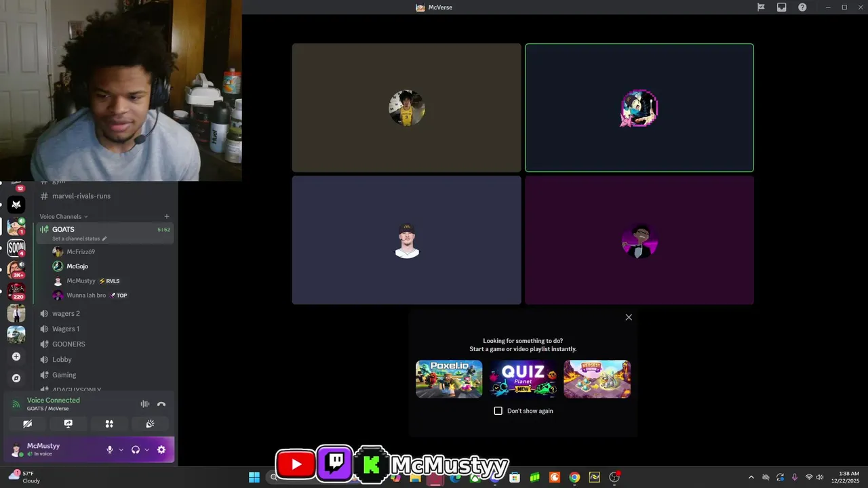Deafen using the headphones icon
Screen dimensions: 868x488
pos(136,449)
